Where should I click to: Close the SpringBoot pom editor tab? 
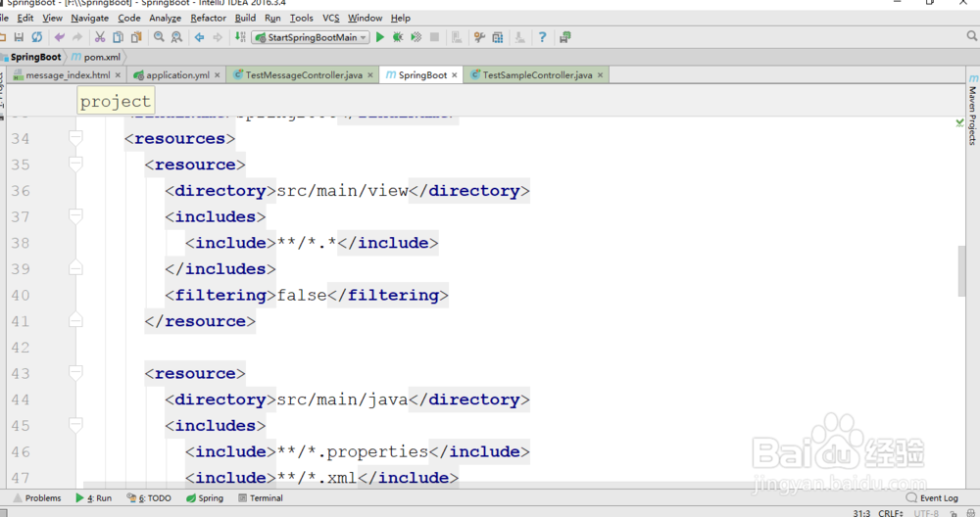pos(455,75)
